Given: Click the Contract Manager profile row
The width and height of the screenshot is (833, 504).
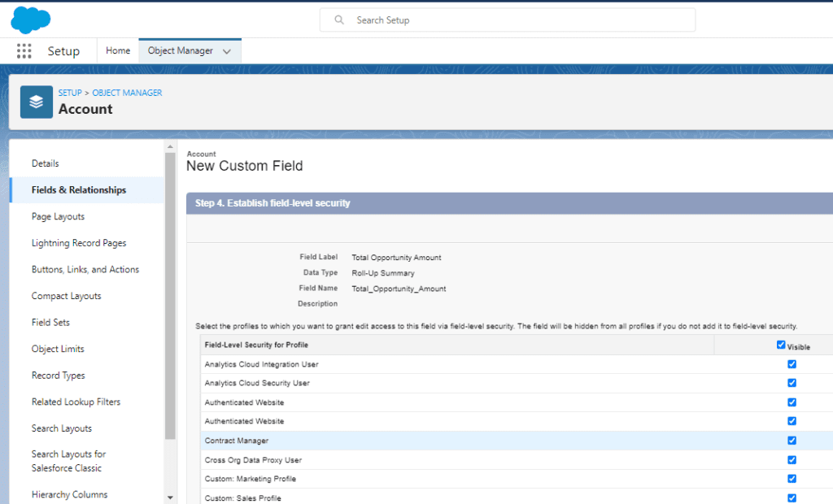Looking at the screenshot, I should click(x=517, y=441).
